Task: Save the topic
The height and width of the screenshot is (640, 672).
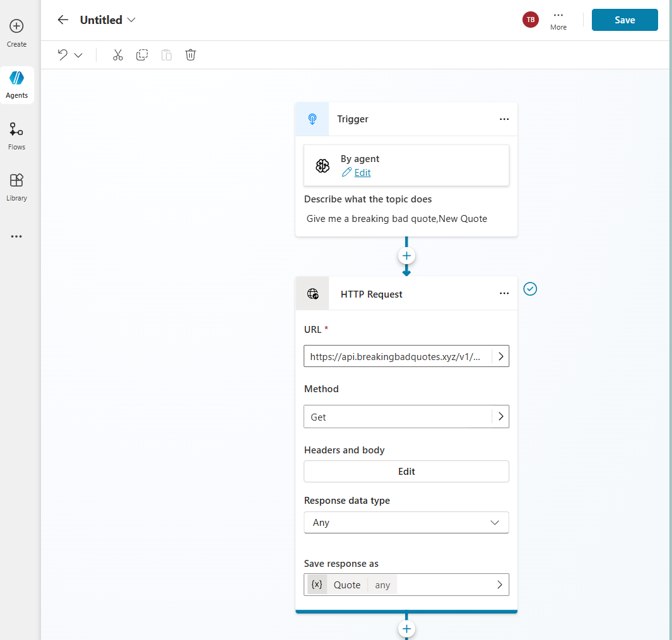Action: click(x=625, y=20)
